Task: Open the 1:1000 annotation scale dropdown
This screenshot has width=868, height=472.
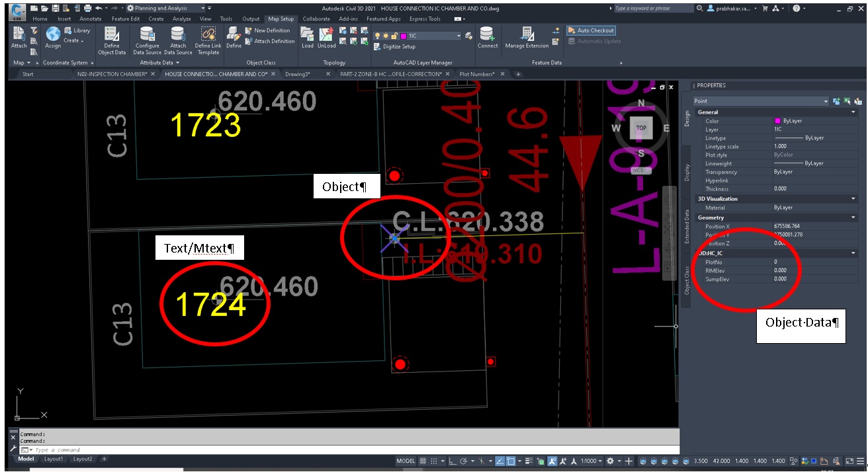Action: click(591, 461)
